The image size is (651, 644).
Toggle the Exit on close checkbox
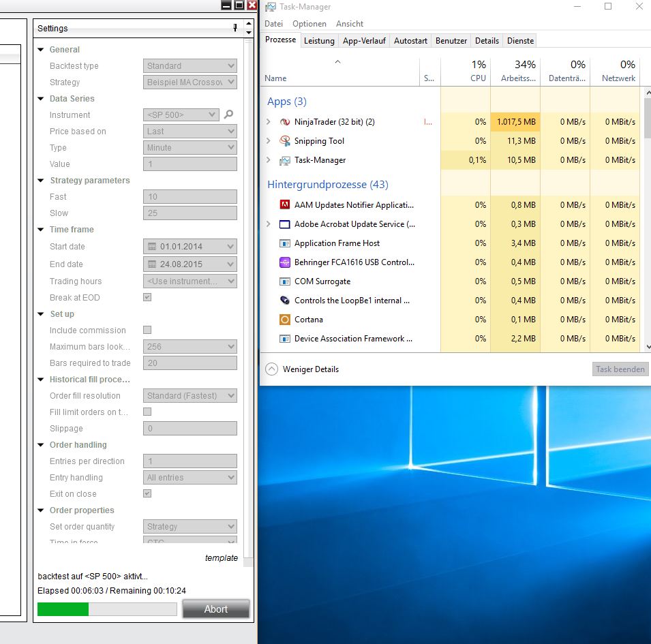pyautogui.click(x=147, y=493)
